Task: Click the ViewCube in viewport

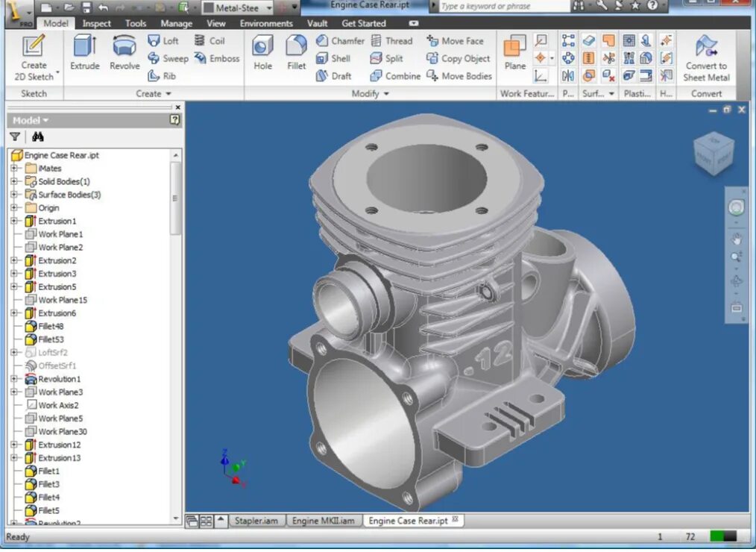Action: (714, 154)
